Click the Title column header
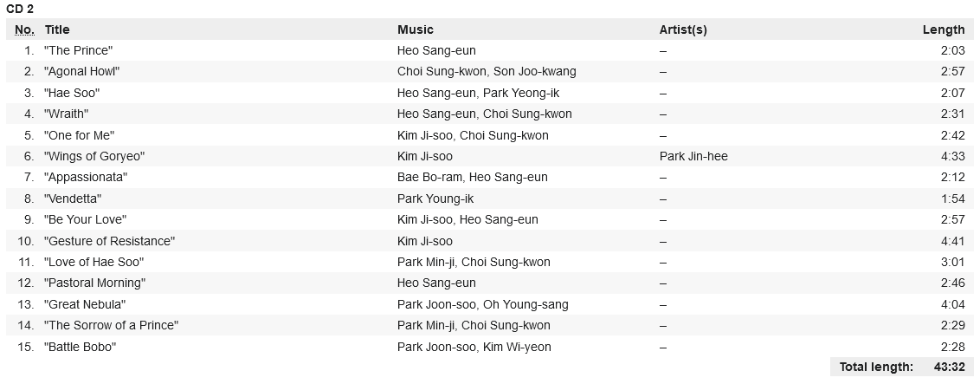Screen dimensions: 980x384 tap(57, 29)
